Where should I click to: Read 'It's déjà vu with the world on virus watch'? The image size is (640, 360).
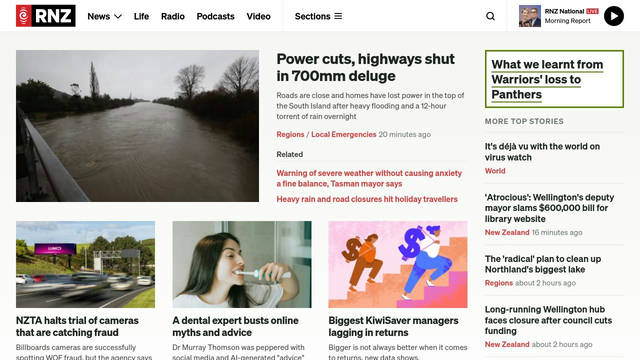pyautogui.click(x=542, y=152)
